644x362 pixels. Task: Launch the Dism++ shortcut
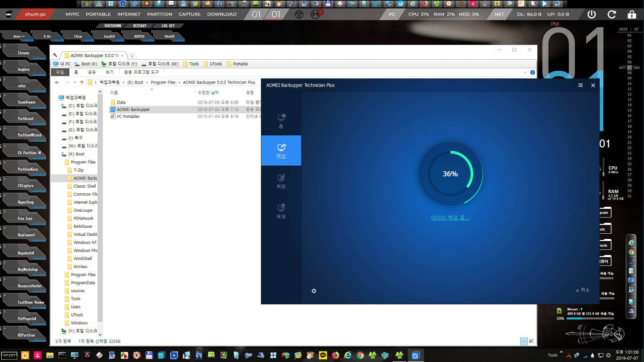(x=19, y=36)
